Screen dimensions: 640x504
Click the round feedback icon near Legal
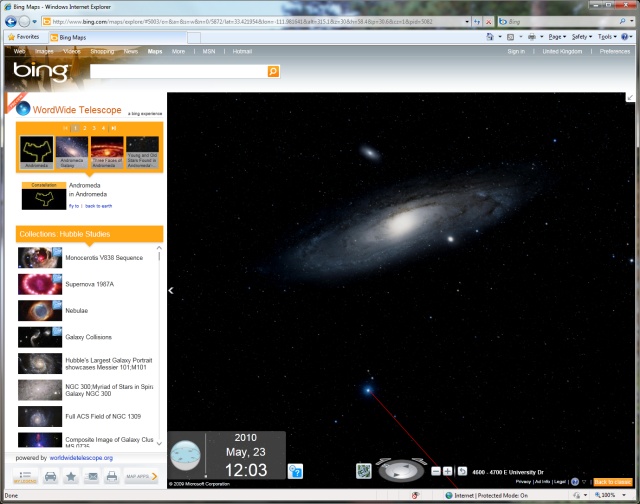575,482
